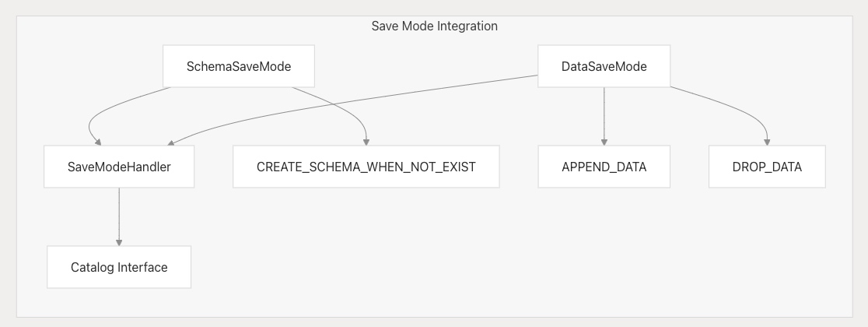Click arrowhead pointing into Catalog Interface
The image size is (868, 327).
(x=118, y=243)
